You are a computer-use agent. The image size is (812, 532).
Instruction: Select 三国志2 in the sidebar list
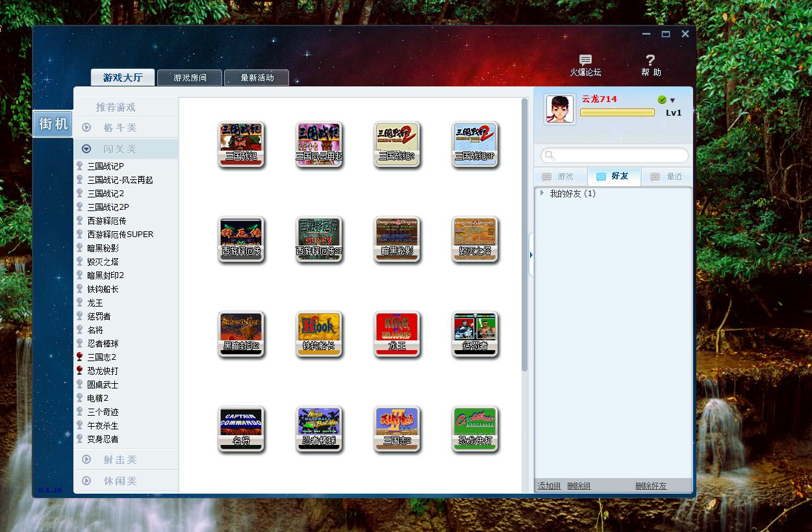click(x=102, y=357)
